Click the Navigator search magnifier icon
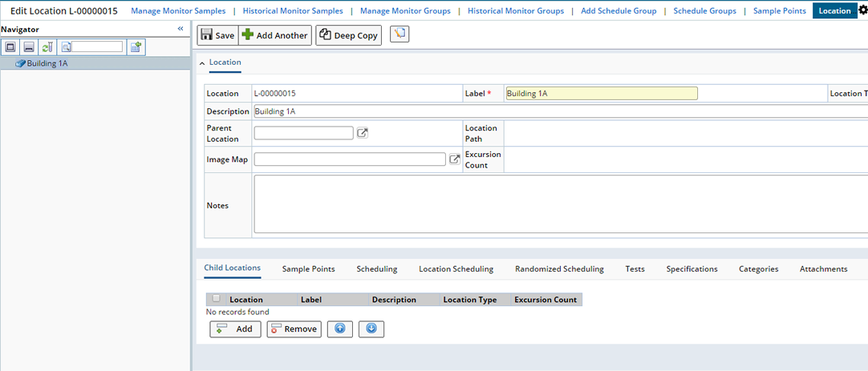 click(x=66, y=47)
